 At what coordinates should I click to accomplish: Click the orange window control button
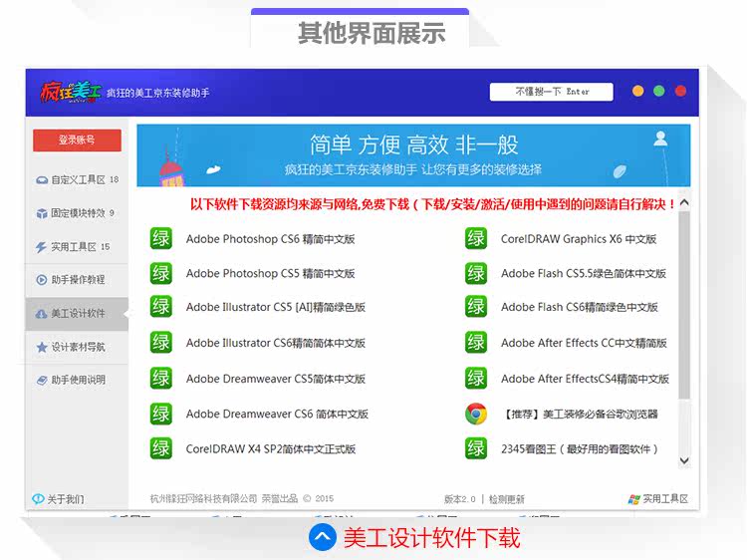[x=637, y=91]
